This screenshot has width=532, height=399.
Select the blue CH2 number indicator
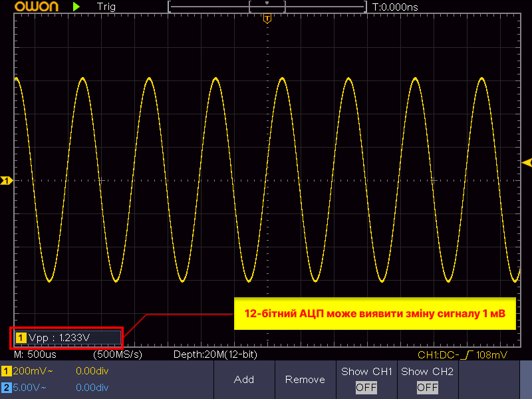point(6,387)
